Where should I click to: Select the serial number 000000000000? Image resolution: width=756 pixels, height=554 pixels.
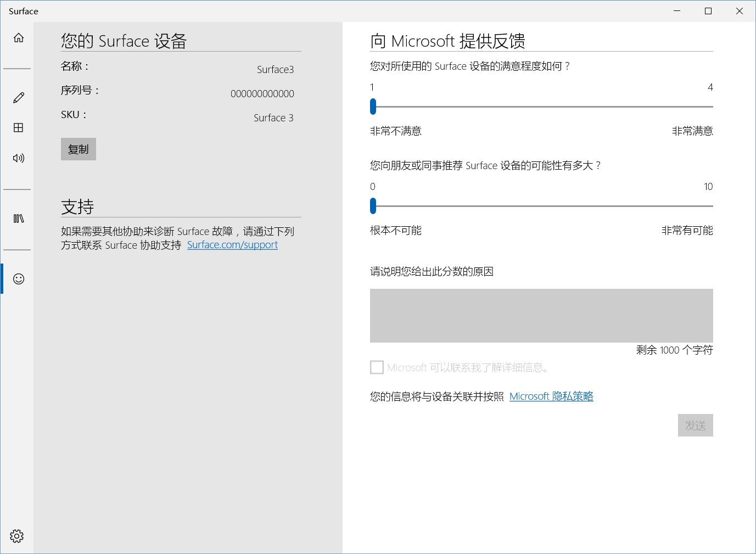point(262,94)
